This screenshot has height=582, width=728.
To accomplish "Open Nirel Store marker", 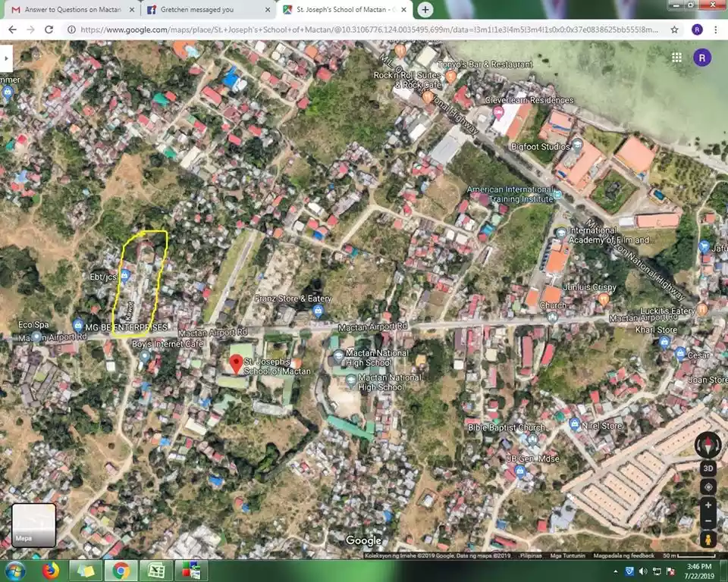I will tap(574, 424).
